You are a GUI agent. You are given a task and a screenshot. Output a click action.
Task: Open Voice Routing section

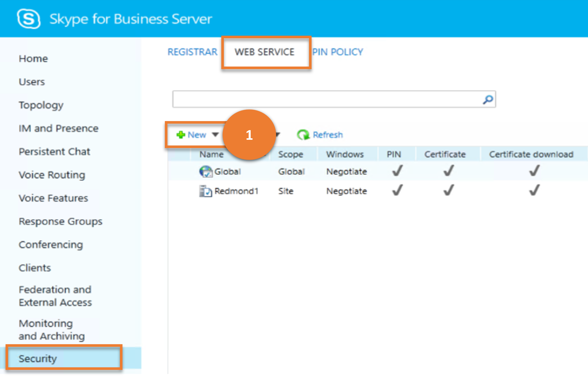point(52,175)
